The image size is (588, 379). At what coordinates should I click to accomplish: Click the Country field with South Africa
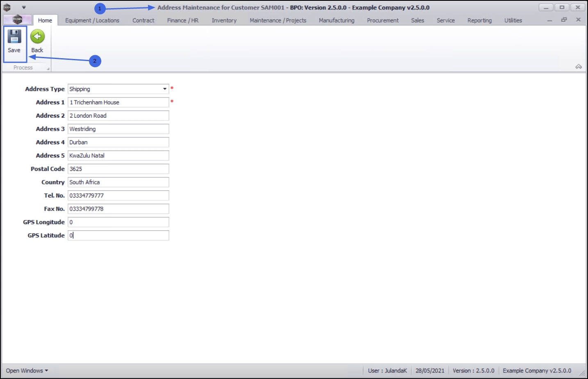pyautogui.click(x=119, y=182)
